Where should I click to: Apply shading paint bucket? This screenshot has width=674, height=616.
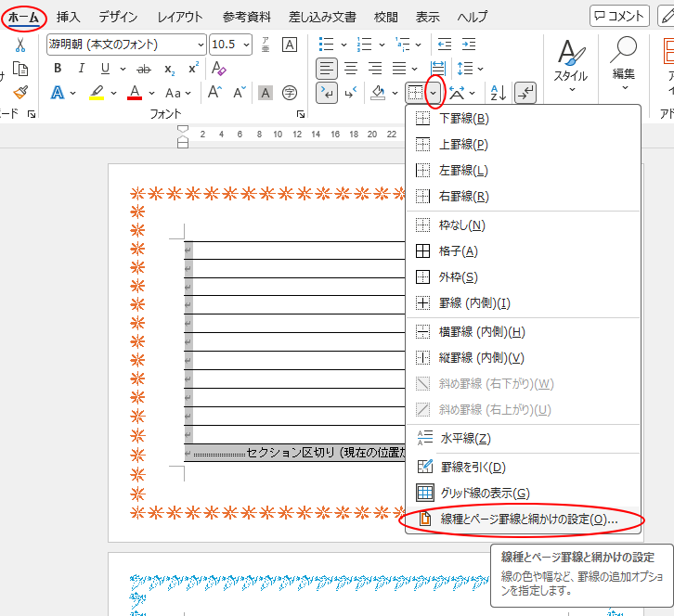(x=378, y=93)
